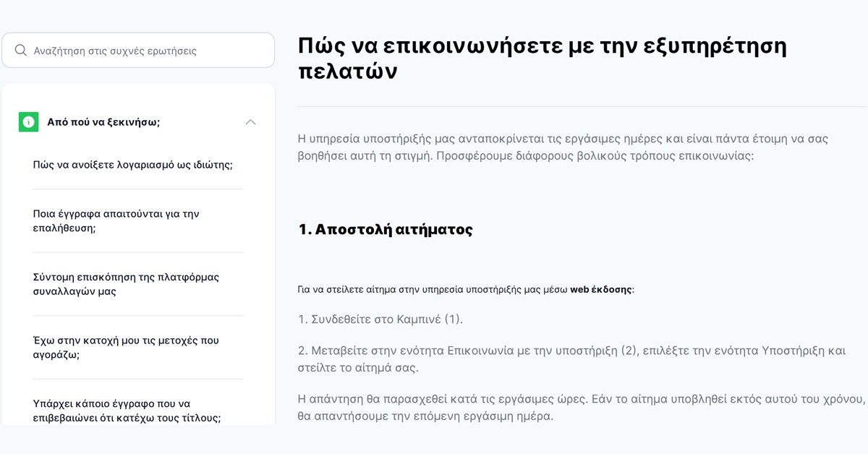Click the step 1. Συνδεθείτε στο Καμπινέ (1).
Image resolution: width=868 pixels, height=454 pixels.
pyautogui.click(x=380, y=319)
